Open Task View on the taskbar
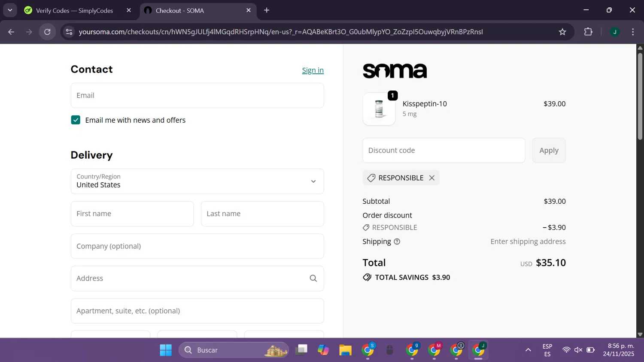Image resolution: width=644 pixels, height=362 pixels. [301, 350]
